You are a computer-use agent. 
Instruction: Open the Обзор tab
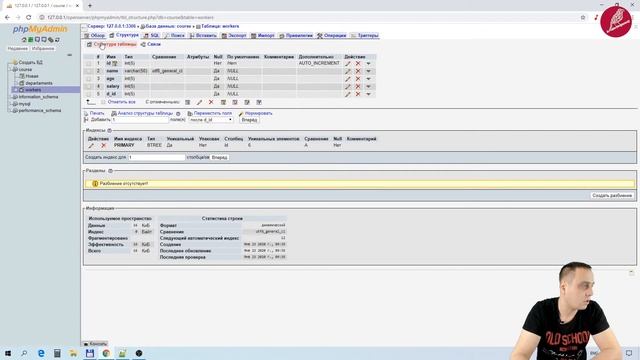coord(94,36)
